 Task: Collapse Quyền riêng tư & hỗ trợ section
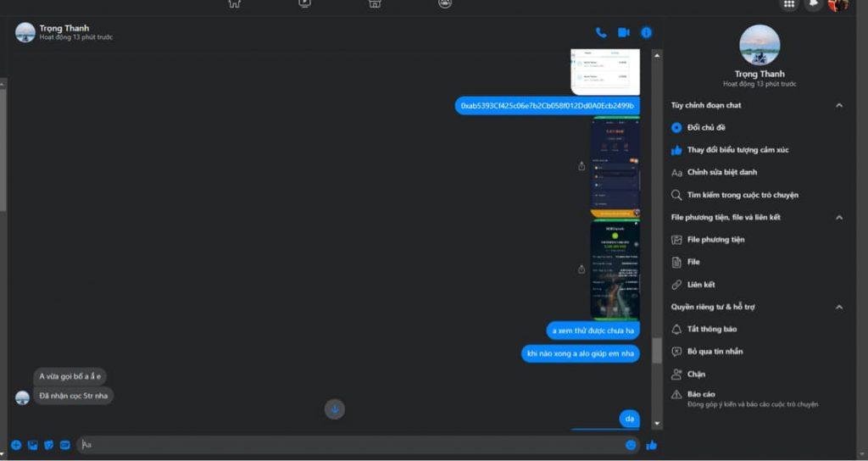[839, 307]
